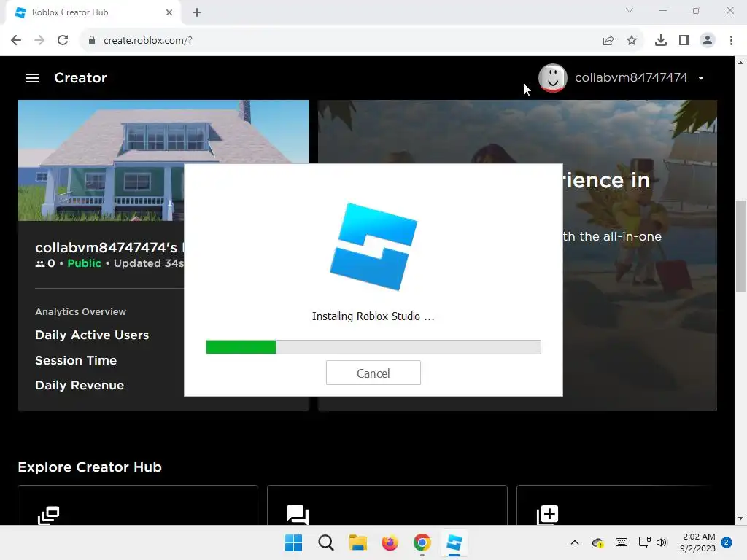Image resolution: width=747 pixels, height=560 pixels.
Task: Go forward in browser history
Action: coord(39,41)
